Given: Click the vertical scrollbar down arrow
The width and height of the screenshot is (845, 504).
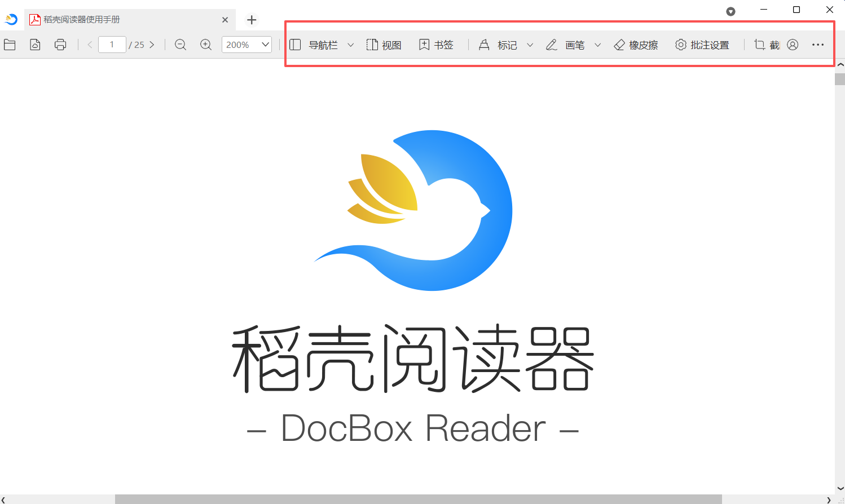Looking at the screenshot, I should 840,489.
